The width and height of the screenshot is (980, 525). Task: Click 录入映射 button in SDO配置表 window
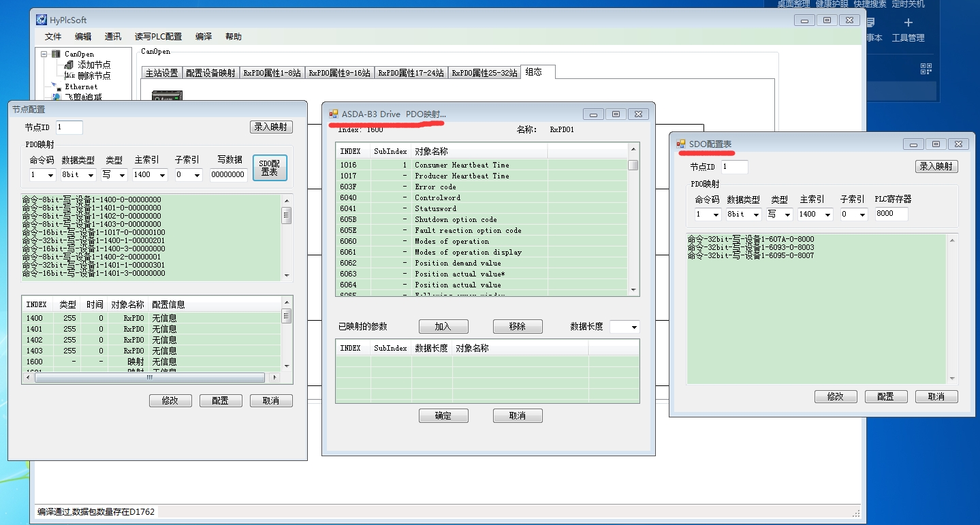pos(936,166)
